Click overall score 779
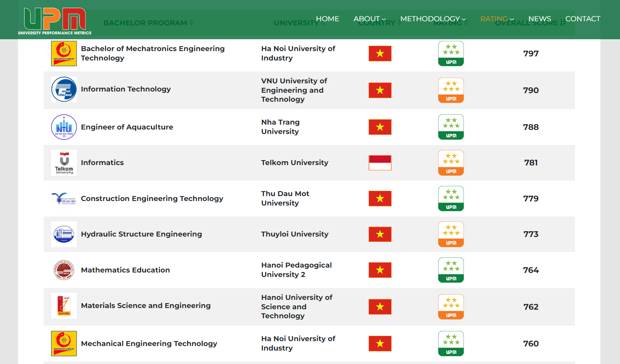 [x=531, y=199]
